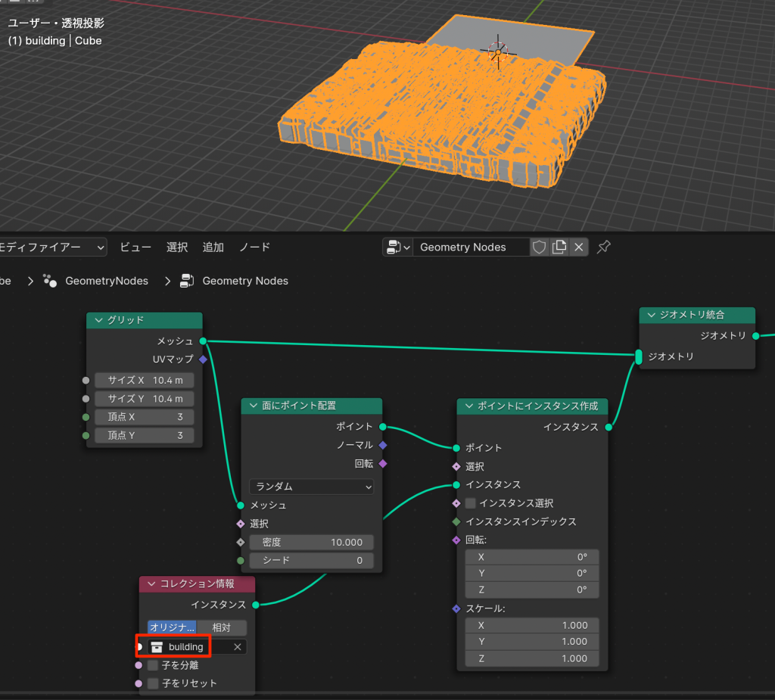The height and width of the screenshot is (700, 775).
Task: Select the オリジナル transform button
Action: tap(173, 628)
